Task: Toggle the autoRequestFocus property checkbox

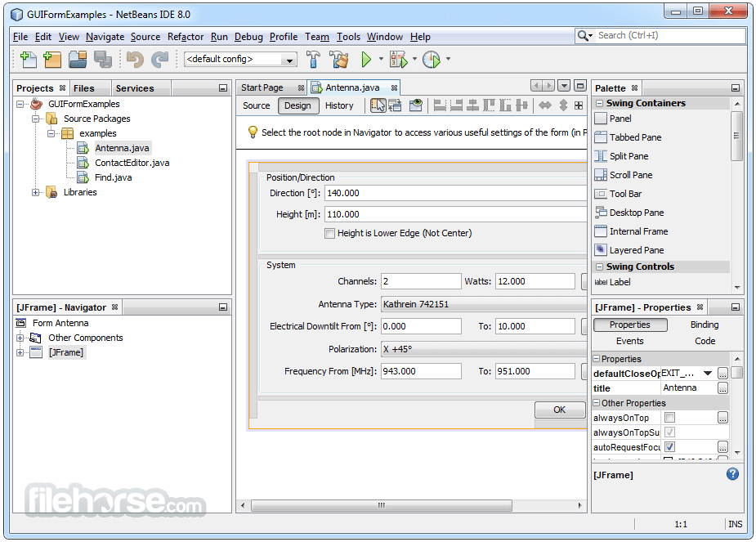Action: pos(669,447)
